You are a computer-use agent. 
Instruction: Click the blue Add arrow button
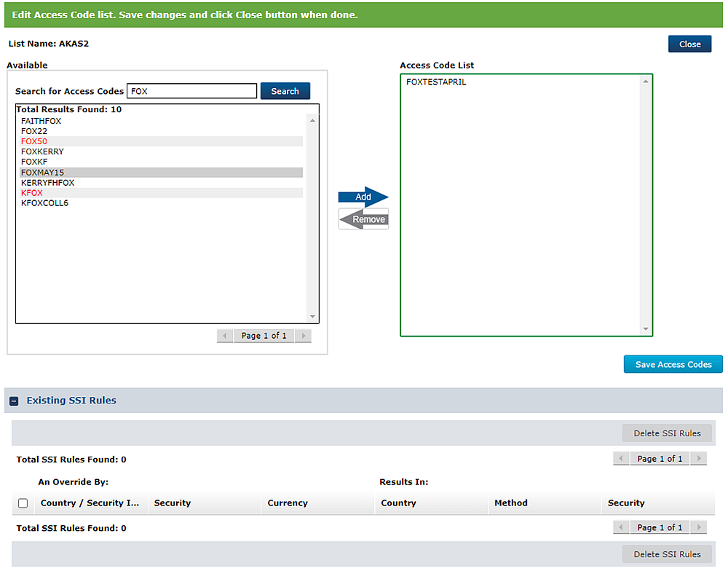point(363,197)
